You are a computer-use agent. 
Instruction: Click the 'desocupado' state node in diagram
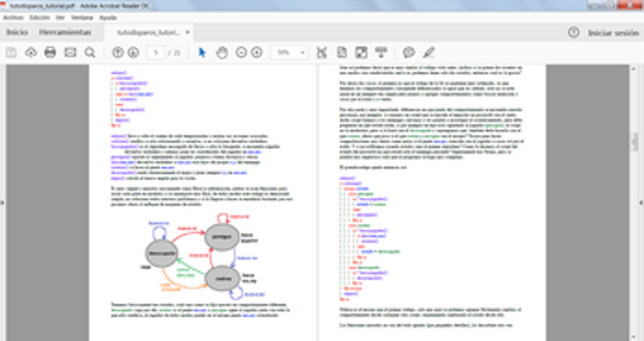coord(162,253)
